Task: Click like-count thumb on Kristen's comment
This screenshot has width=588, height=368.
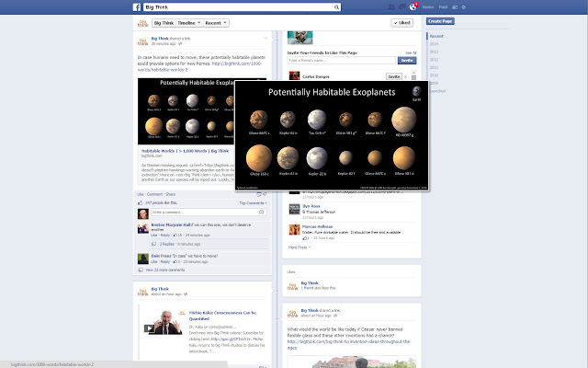Action: (x=175, y=236)
